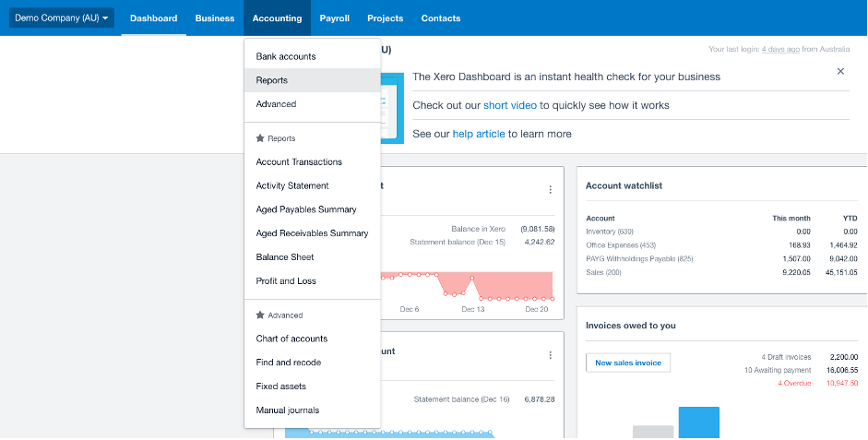The height and width of the screenshot is (440, 868).
Task: Click Statement balance value 6,878.28
Action: point(540,399)
